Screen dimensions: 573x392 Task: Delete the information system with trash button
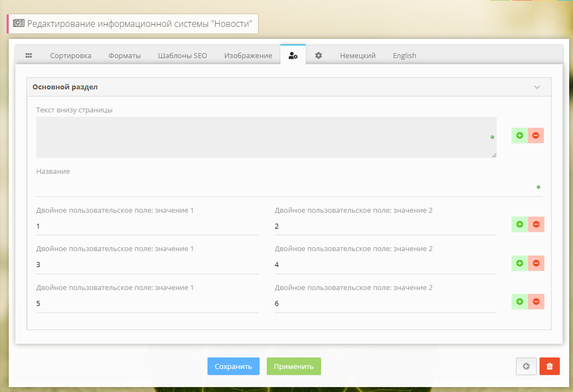click(549, 366)
